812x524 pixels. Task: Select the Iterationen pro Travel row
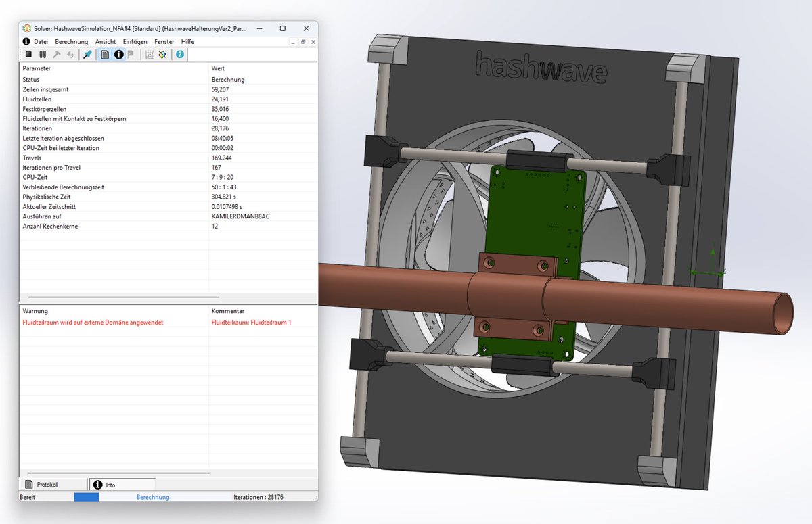tap(168, 168)
